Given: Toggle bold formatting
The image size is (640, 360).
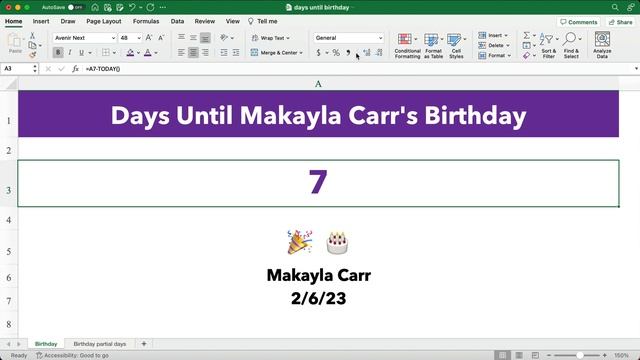Looking at the screenshot, I should (58, 52).
